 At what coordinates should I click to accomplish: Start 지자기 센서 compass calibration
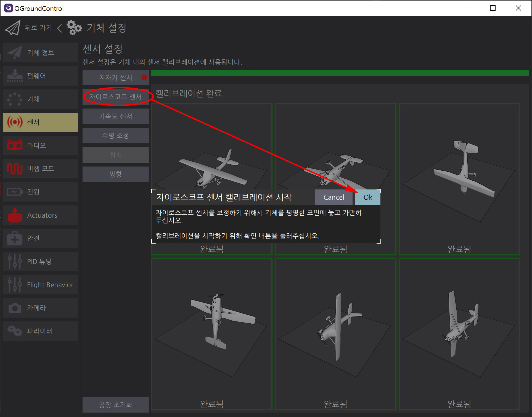pos(115,78)
